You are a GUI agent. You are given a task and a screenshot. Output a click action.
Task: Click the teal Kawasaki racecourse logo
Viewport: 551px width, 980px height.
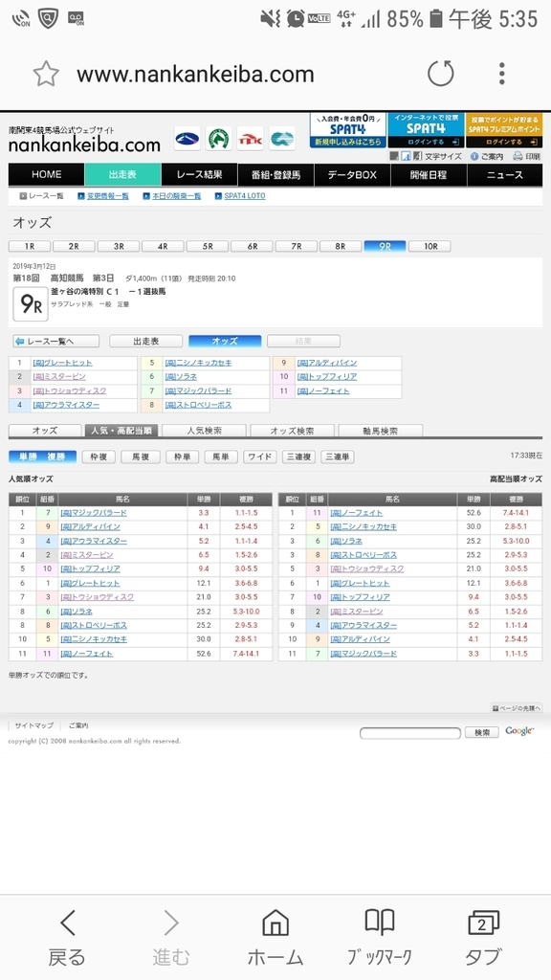(x=282, y=139)
